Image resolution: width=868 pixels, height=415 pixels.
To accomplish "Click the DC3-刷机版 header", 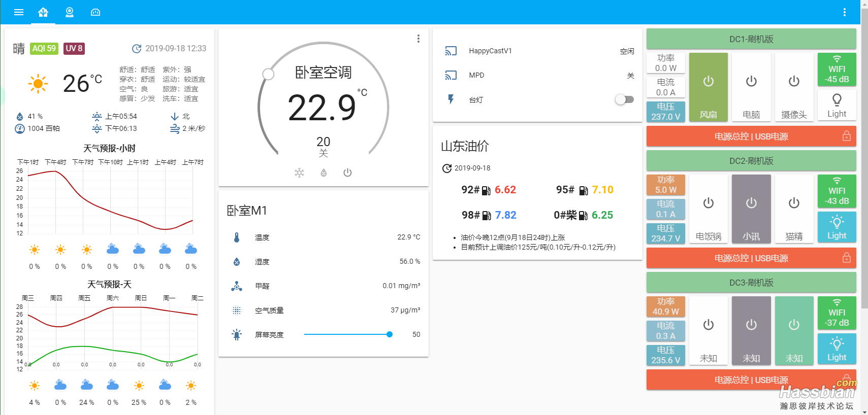I will [751, 282].
